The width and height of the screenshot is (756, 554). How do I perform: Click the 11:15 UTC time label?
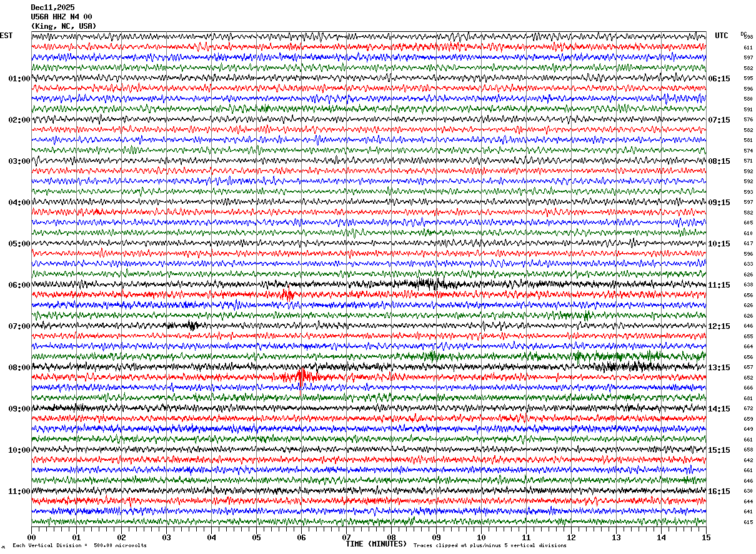click(719, 285)
